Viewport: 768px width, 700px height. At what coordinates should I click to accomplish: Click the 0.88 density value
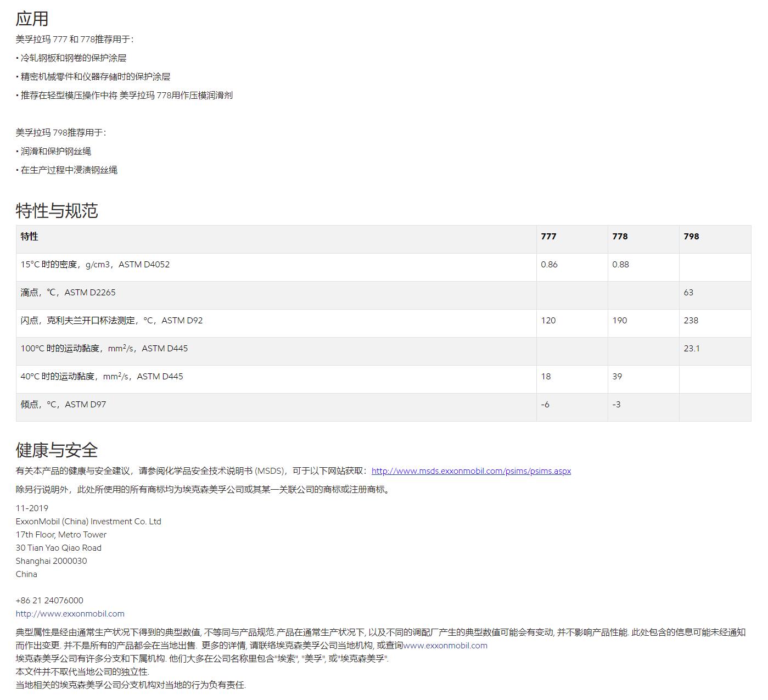pyautogui.click(x=620, y=265)
